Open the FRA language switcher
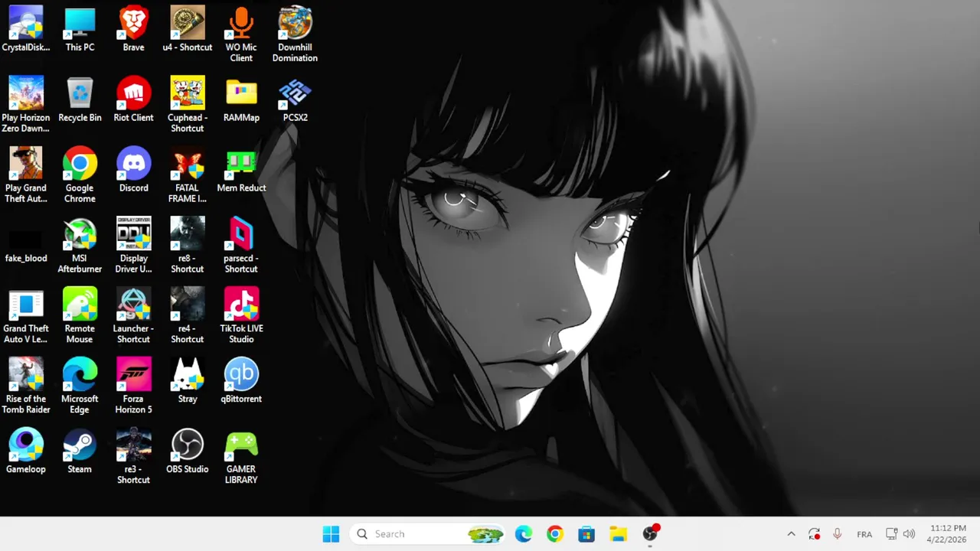Viewport: 980px width, 551px height. 864,534
